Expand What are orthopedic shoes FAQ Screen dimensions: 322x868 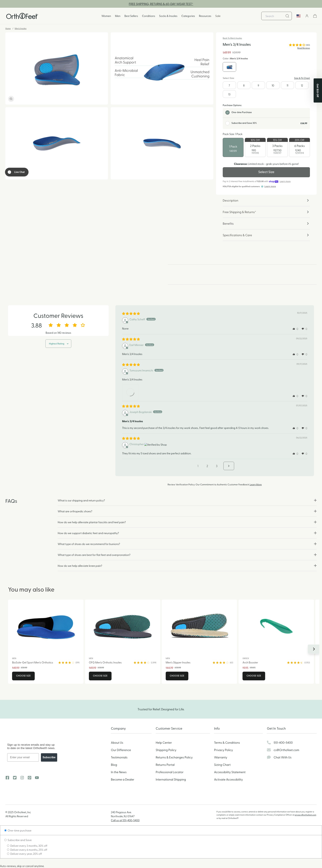pyautogui.click(x=187, y=511)
